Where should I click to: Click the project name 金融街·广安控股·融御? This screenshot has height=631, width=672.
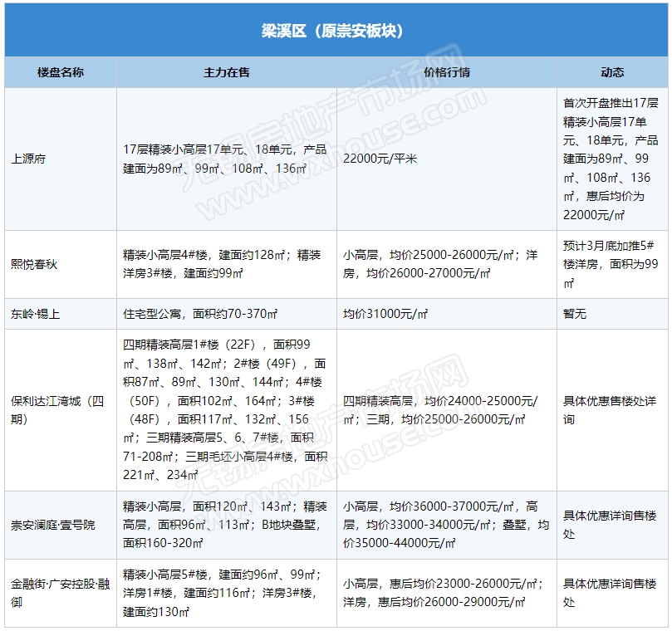tap(61, 594)
